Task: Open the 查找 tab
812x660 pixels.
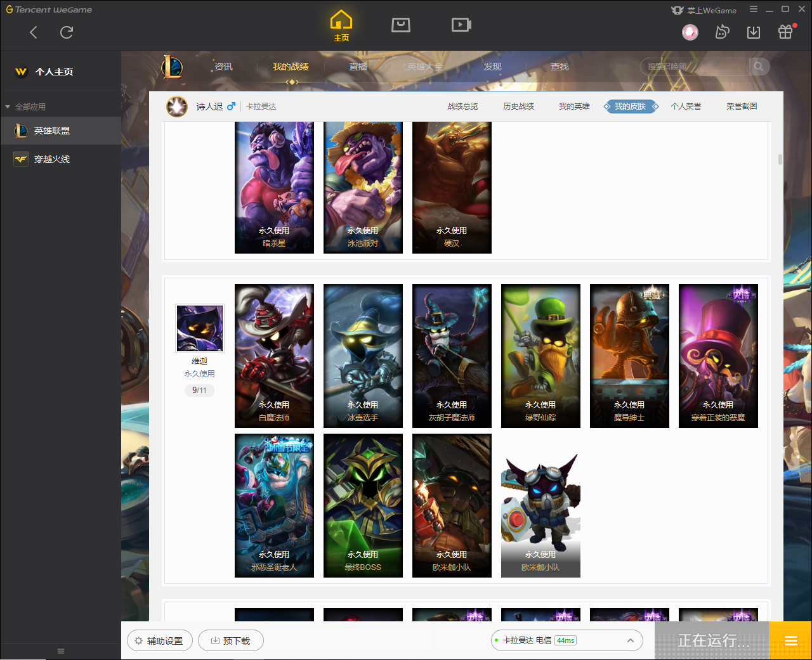Action: click(x=560, y=67)
